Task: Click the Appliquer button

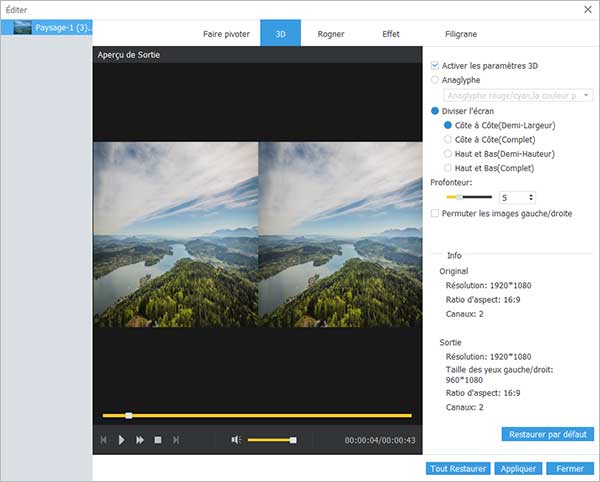Action: [518, 468]
